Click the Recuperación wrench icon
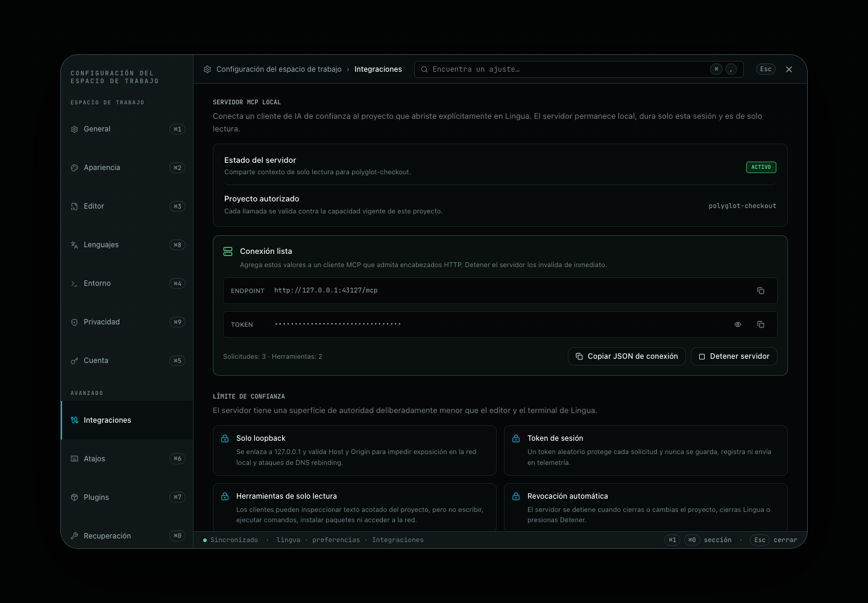Image resolution: width=868 pixels, height=603 pixels. (x=74, y=536)
